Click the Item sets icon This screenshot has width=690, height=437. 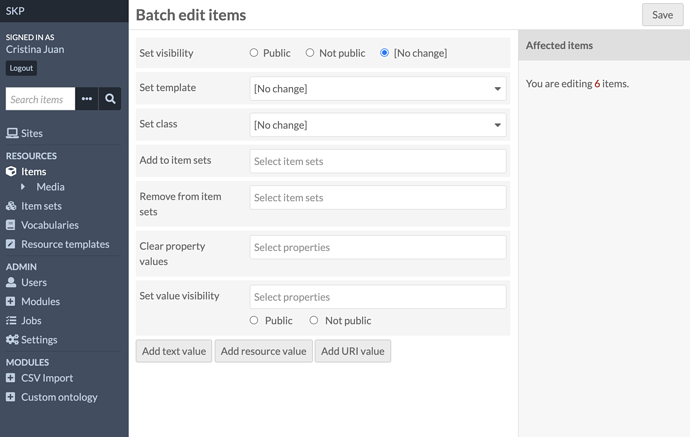[11, 206]
